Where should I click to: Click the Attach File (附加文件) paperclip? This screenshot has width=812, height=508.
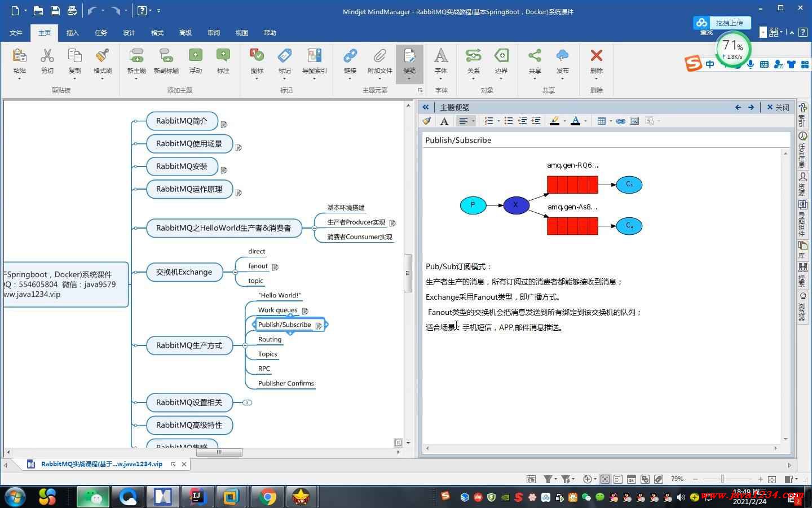point(379,56)
